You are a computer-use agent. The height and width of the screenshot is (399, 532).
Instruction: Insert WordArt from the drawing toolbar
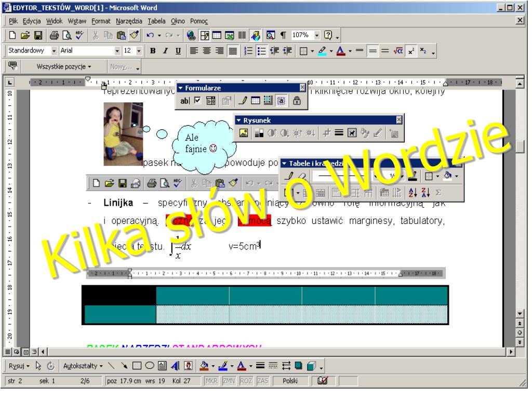pyautogui.click(x=176, y=366)
